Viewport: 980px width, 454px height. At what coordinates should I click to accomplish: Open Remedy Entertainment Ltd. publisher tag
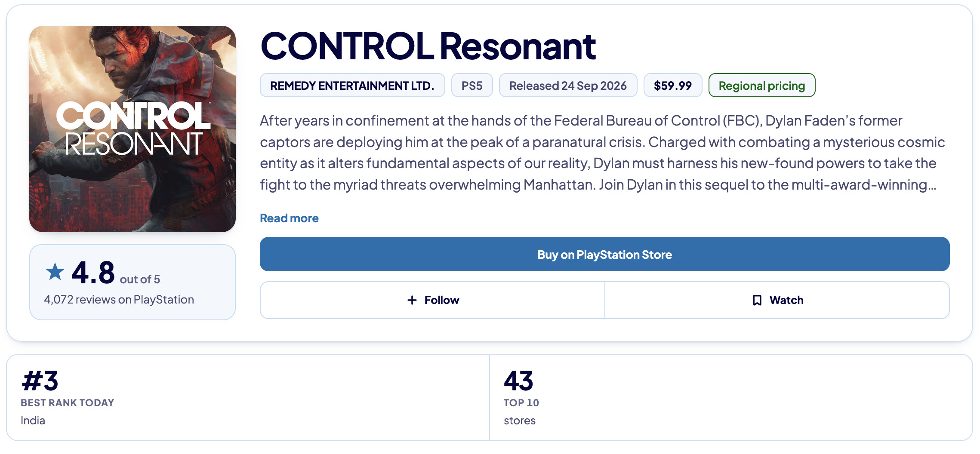(352, 86)
